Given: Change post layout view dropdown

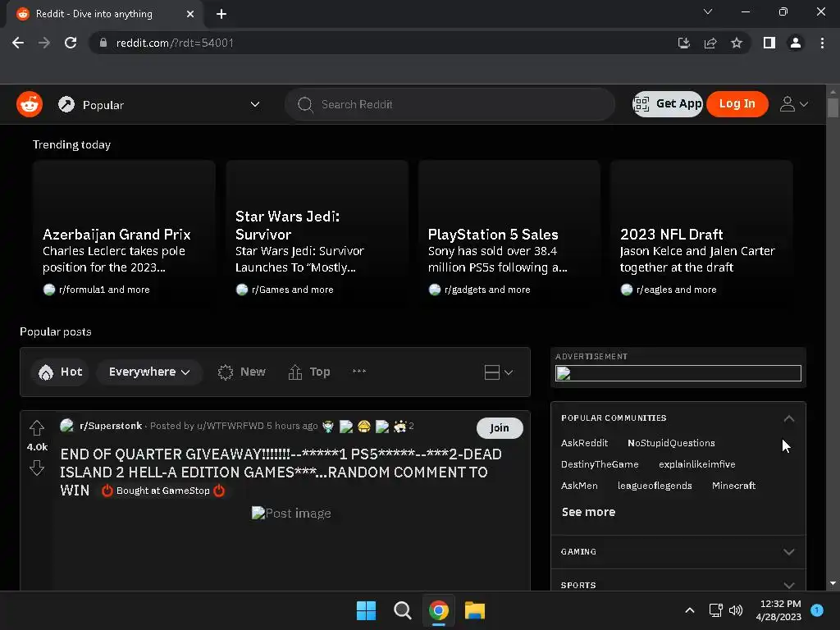Looking at the screenshot, I should (498, 372).
